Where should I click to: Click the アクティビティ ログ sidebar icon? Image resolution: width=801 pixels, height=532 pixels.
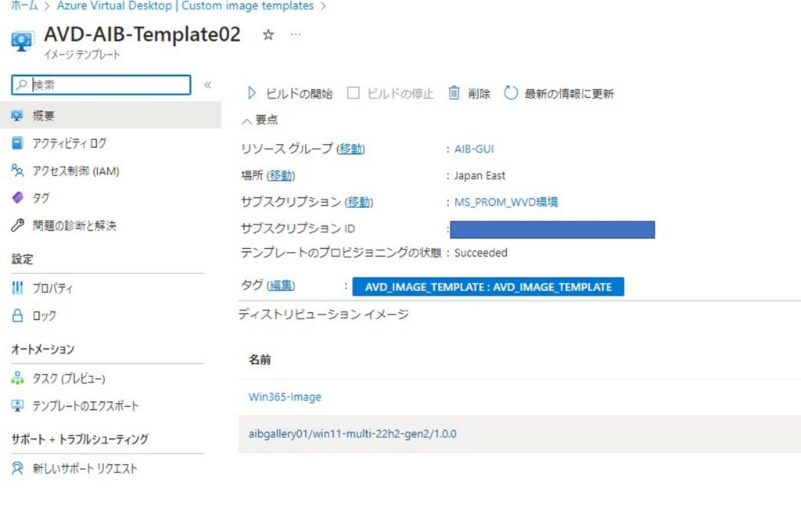17,143
